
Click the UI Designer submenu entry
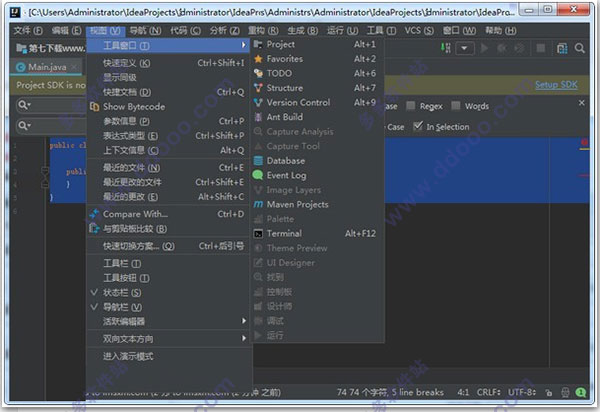(317, 262)
